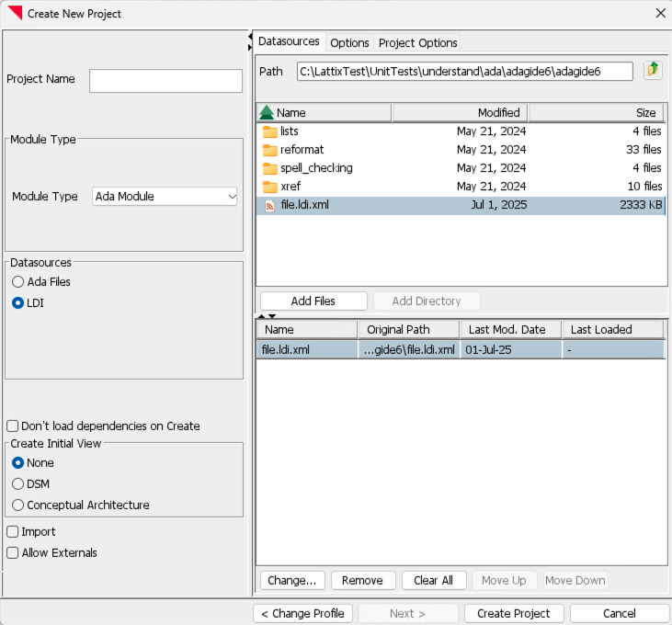Click the green tree icon in Name header
This screenshot has width=672, height=625.
[267, 113]
